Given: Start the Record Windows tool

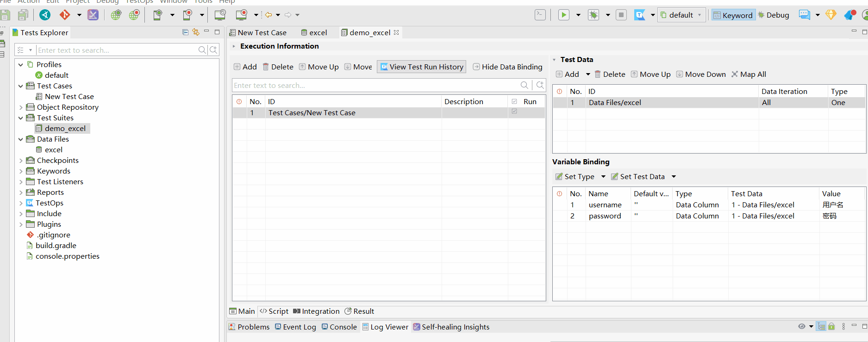Looking at the screenshot, I should (241, 15).
